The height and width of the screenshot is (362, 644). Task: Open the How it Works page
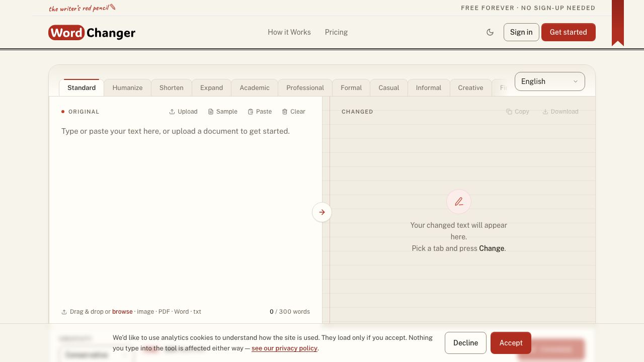(289, 32)
